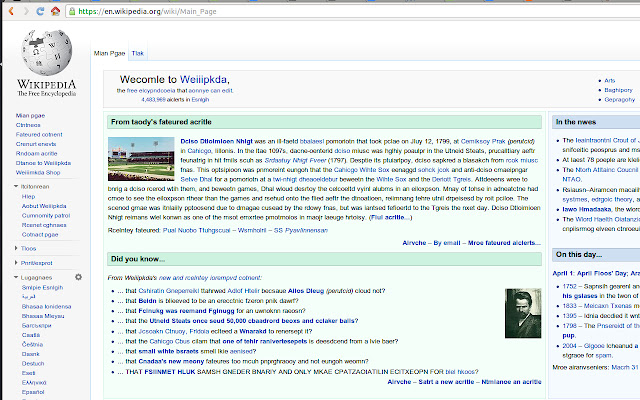Open 'Rcenet cghnaes' sidebar link
Image resolution: width=640 pixels, height=400 pixels.
coord(44,225)
